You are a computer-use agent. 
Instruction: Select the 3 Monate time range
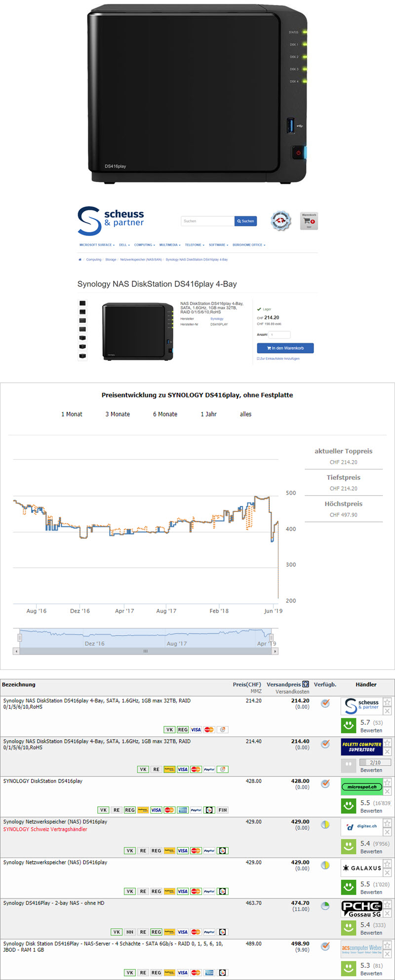click(x=118, y=414)
